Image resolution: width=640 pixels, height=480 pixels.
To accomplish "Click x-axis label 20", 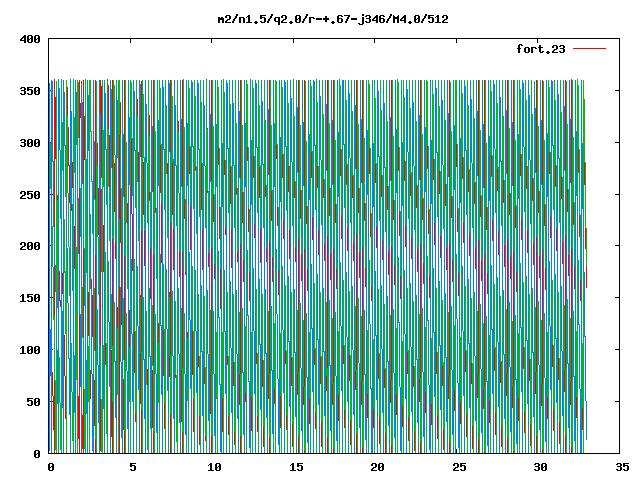I will [377, 467].
